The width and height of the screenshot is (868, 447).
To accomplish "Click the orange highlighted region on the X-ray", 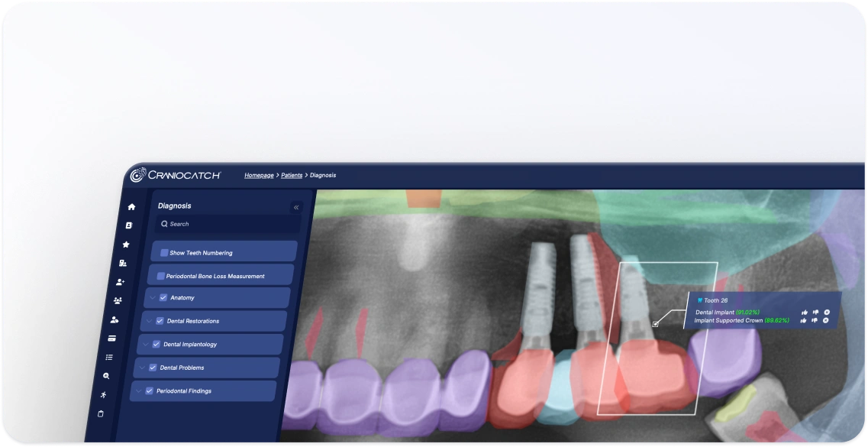I will tap(424, 199).
